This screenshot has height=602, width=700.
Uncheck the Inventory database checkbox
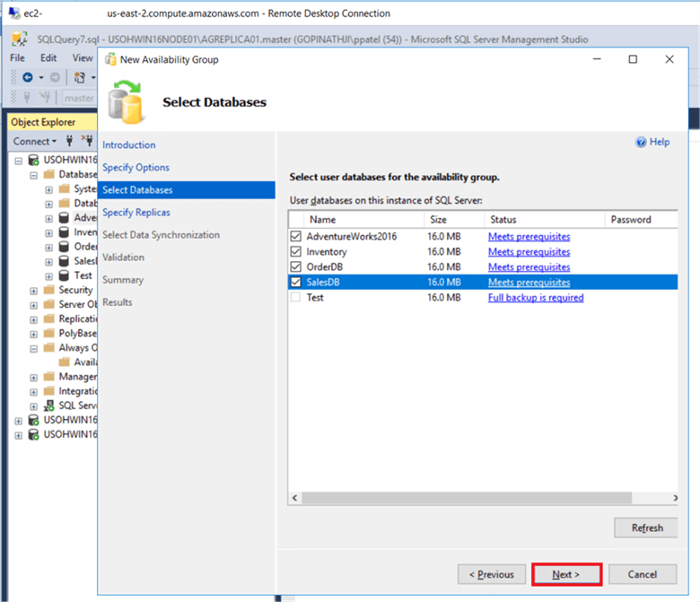pos(296,252)
